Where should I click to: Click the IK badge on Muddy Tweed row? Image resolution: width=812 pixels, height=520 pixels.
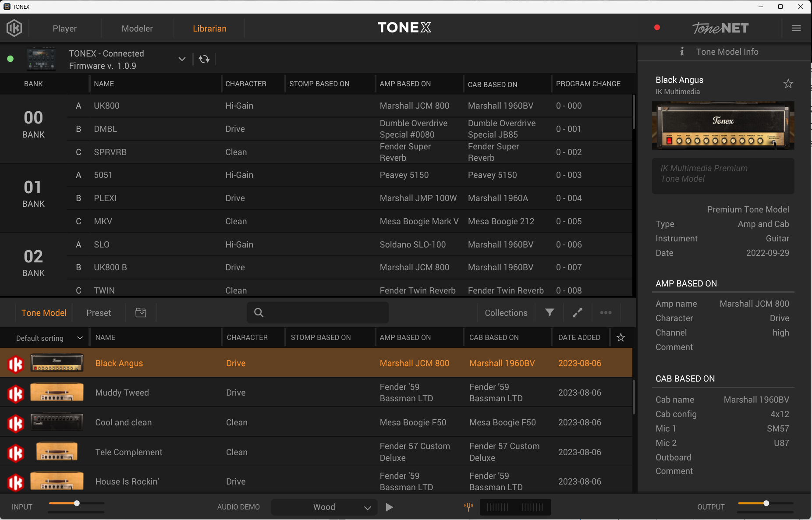coord(15,393)
